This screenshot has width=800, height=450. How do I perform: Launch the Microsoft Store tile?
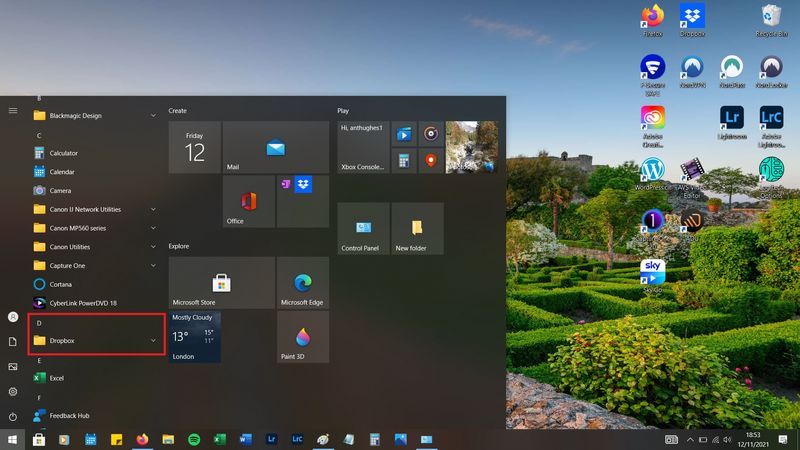tap(221, 283)
